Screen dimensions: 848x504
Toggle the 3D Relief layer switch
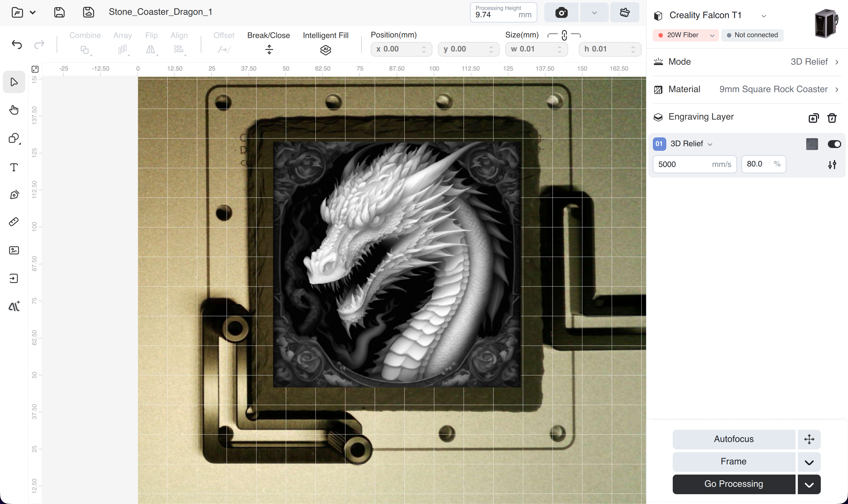click(835, 144)
